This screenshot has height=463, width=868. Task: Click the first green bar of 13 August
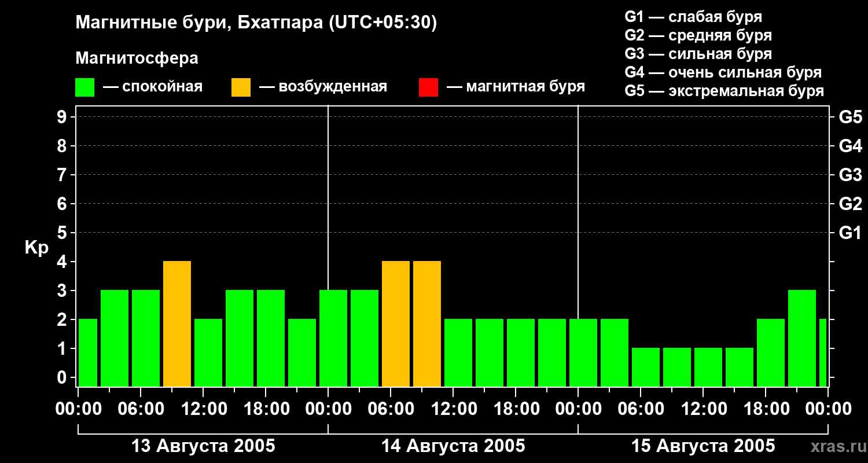coord(88,353)
